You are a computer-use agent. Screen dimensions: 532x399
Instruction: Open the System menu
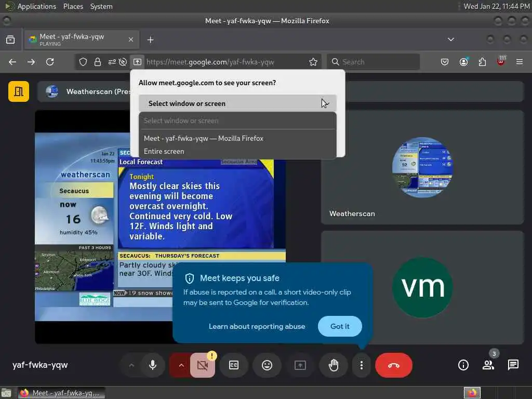(101, 6)
